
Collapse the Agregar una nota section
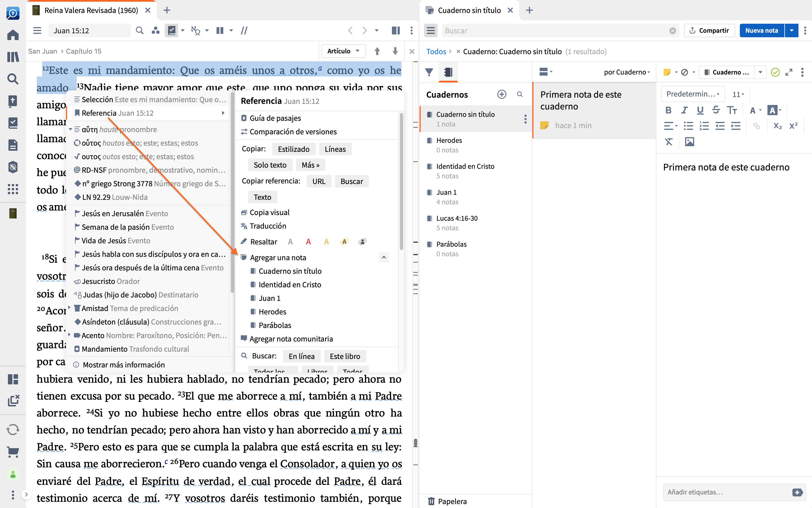(384, 257)
